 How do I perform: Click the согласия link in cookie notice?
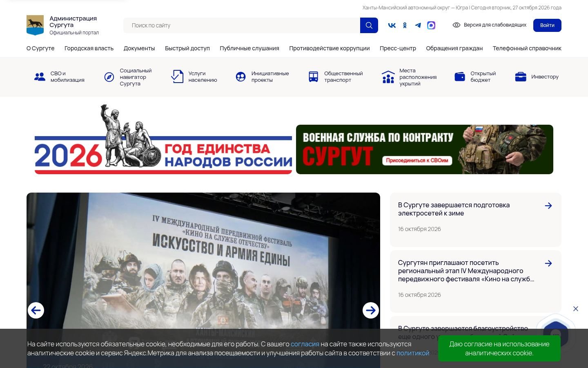pyautogui.click(x=305, y=344)
